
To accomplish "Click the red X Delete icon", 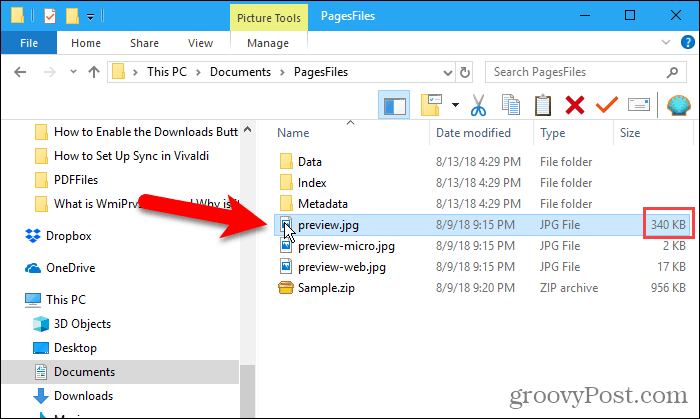I will (575, 105).
